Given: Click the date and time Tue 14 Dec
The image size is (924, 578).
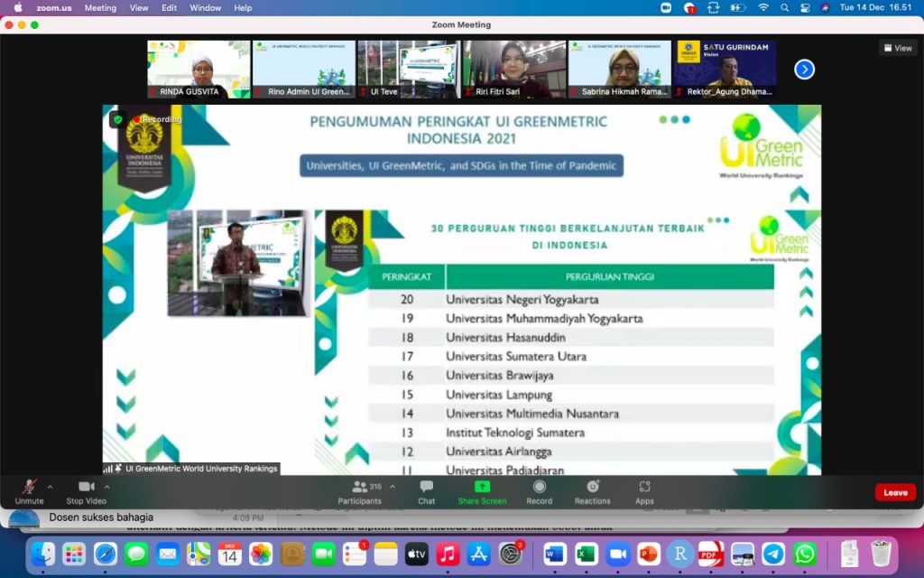Looking at the screenshot, I should point(875,7).
